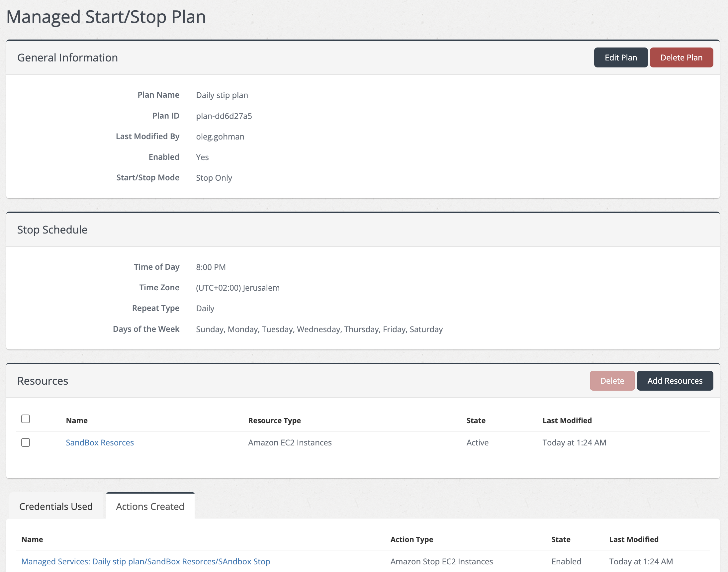The width and height of the screenshot is (728, 572).
Task: Click the Edit Plan button
Action: tap(620, 57)
